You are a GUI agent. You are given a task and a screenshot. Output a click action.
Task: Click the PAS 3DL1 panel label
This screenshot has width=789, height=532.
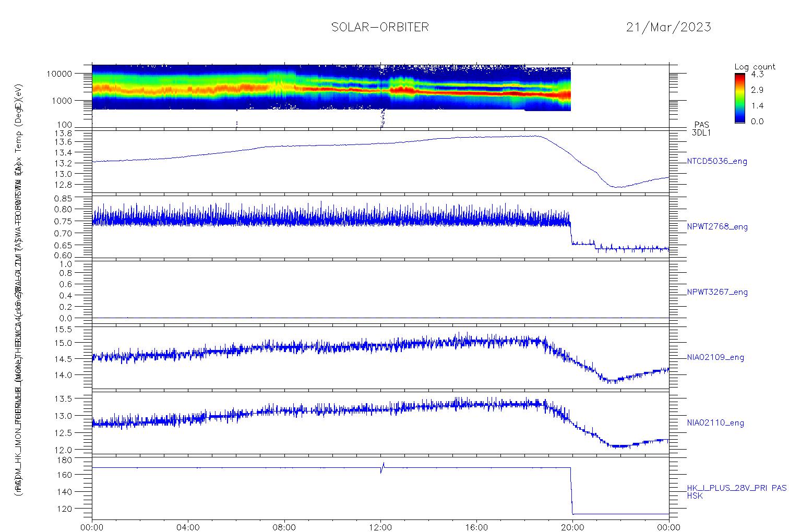click(701, 129)
